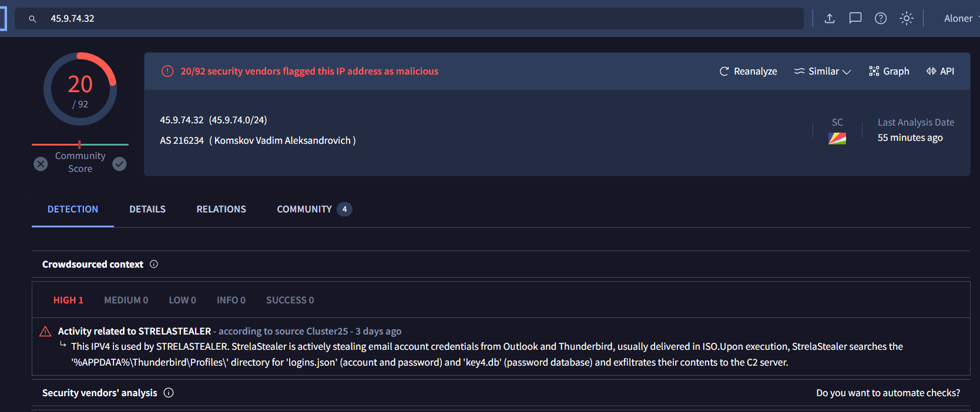Click the HIGH 1 severity filter
Image resolution: width=980 pixels, height=412 pixels.
tap(68, 300)
